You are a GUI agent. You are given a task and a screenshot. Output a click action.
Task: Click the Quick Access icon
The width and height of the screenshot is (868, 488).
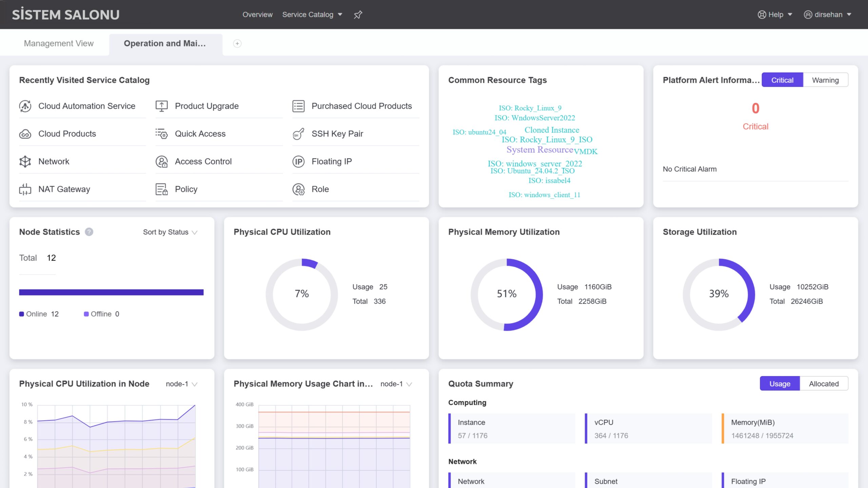[161, 134]
